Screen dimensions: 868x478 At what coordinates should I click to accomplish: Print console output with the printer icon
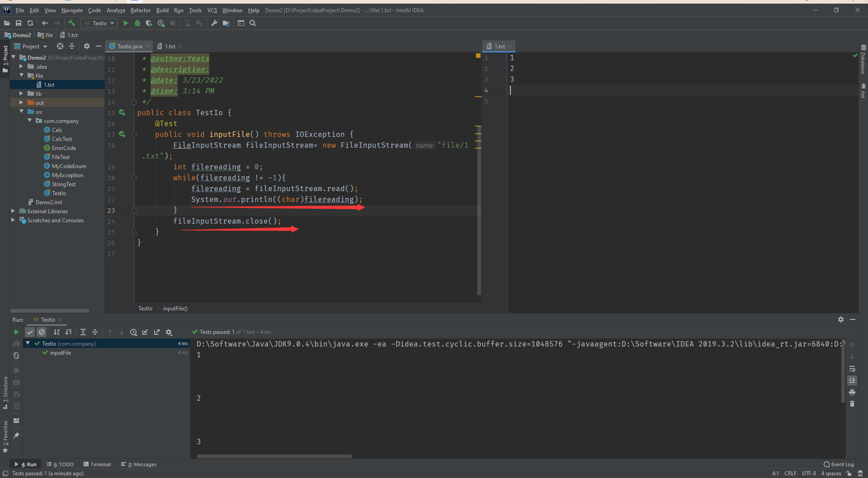pyautogui.click(x=852, y=392)
